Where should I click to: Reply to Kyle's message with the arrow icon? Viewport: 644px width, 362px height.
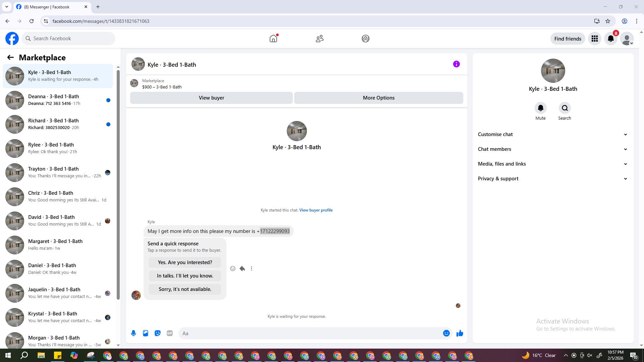(x=242, y=268)
